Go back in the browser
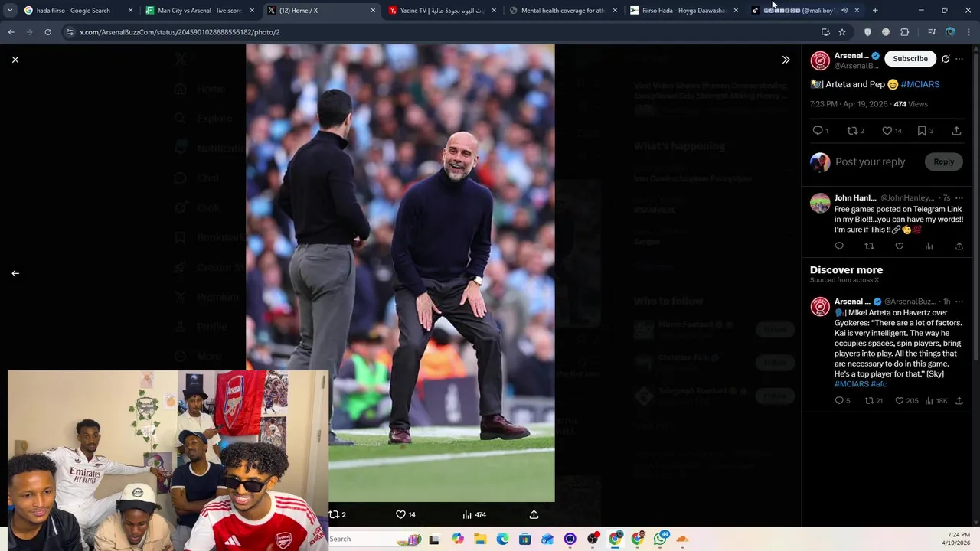This screenshot has height=551, width=980. tap(11, 32)
